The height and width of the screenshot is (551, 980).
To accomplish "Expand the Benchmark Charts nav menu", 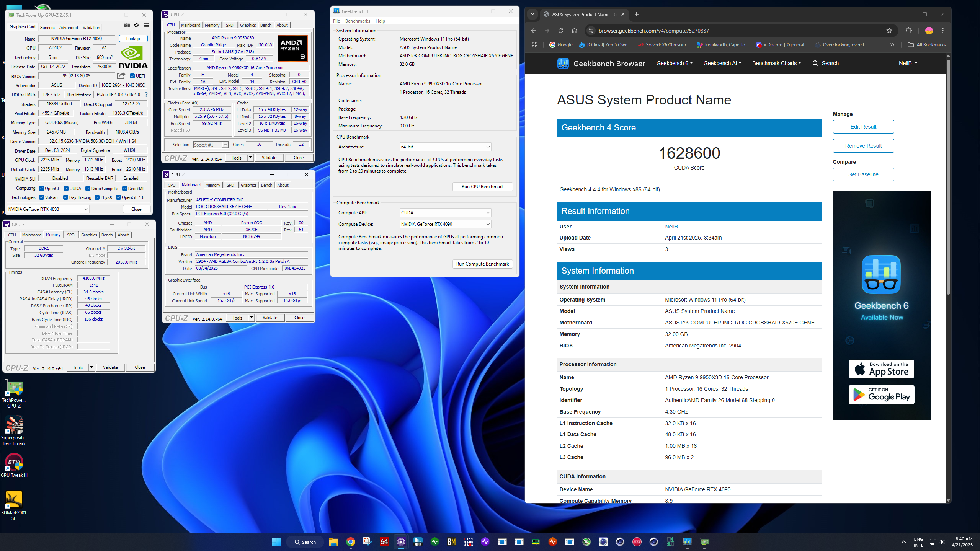I will click(x=777, y=63).
